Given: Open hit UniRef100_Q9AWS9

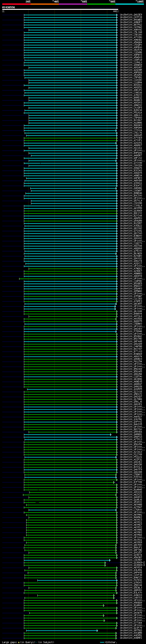Looking at the screenshot, I should (x=131, y=65).
